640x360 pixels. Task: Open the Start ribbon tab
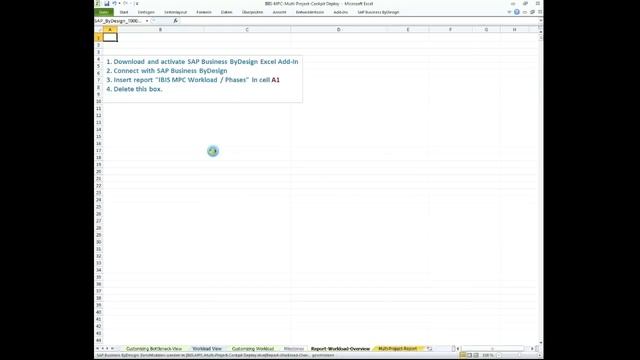point(124,12)
